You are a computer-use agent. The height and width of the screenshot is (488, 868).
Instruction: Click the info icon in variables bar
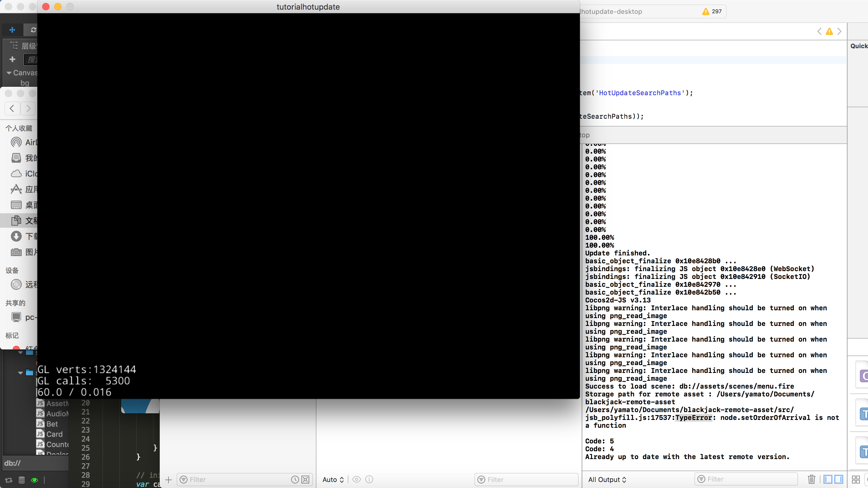point(369,479)
